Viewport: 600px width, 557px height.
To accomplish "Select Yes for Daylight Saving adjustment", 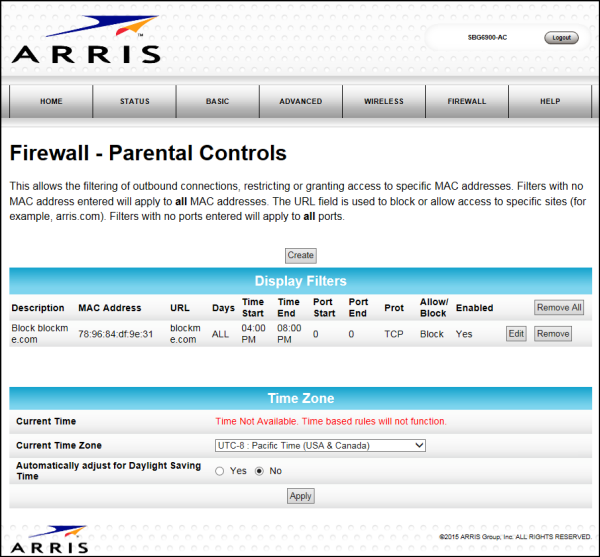I will click(220, 471).
